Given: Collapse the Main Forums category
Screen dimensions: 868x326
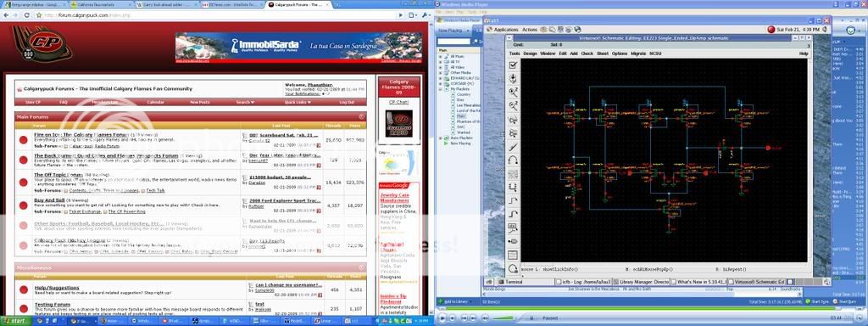Looking at the screenshot, I should click(361, 117).
